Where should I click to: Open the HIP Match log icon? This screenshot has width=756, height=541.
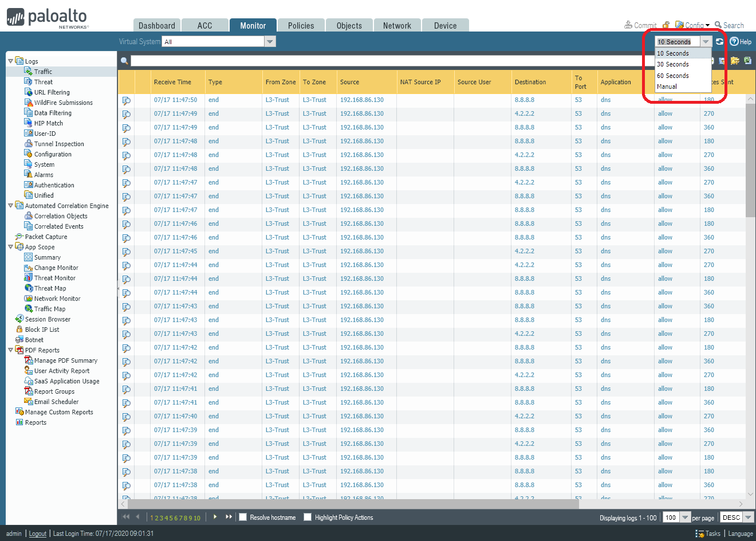pos(28,123)
